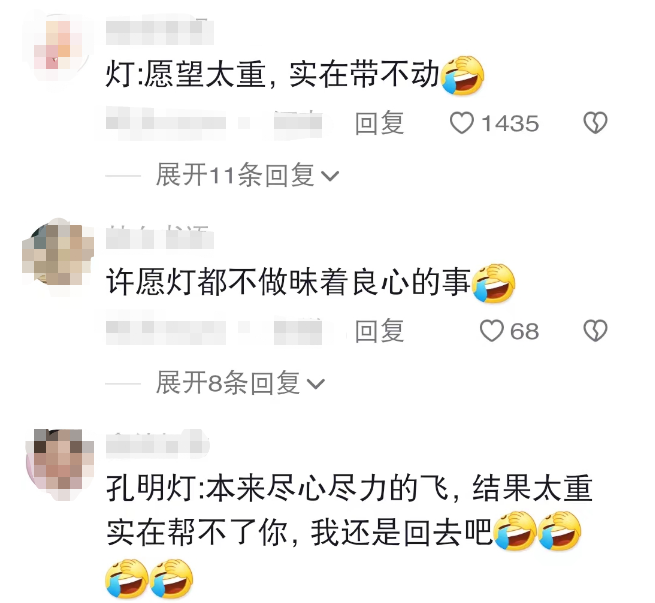Expand the 8 replies thread
Image resolution: width=655 pixels, height=603 pixels.
240,383
